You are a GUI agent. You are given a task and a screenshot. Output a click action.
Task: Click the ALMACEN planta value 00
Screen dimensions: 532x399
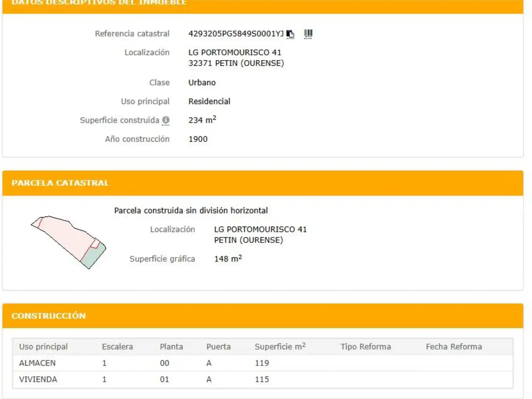click(164, 363)
